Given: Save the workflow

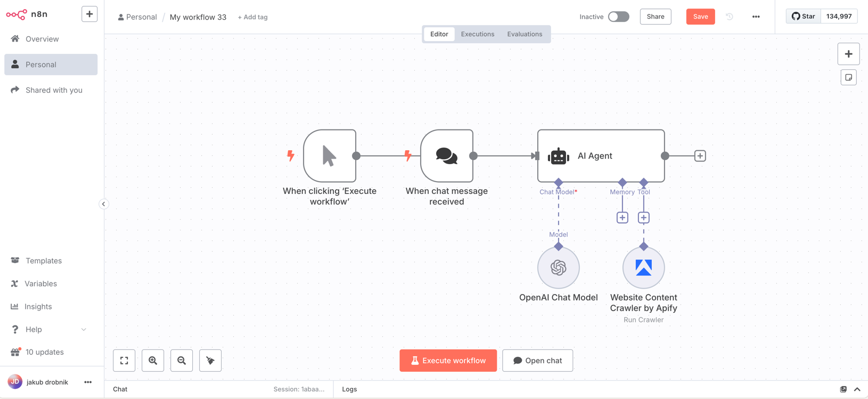Looking at the screenshot, I should (x=700, y=17).
